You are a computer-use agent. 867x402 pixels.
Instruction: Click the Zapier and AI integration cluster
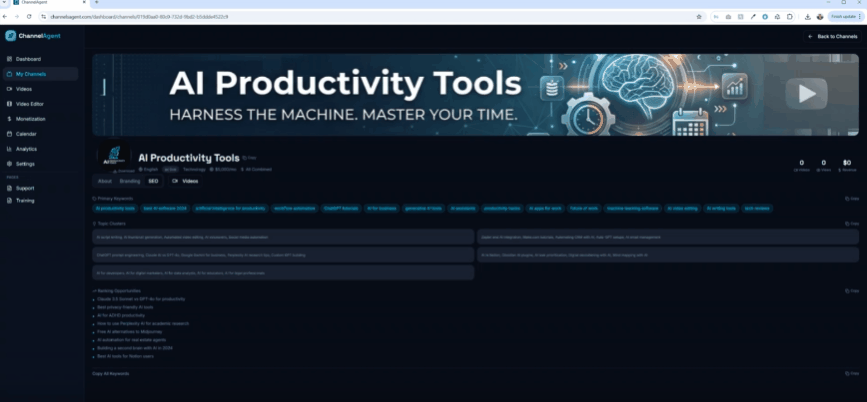click(x=668, y=237)
